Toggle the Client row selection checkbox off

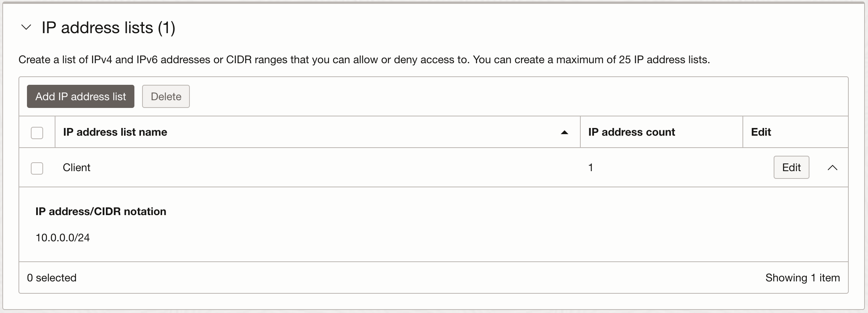(x=37, y=168)
